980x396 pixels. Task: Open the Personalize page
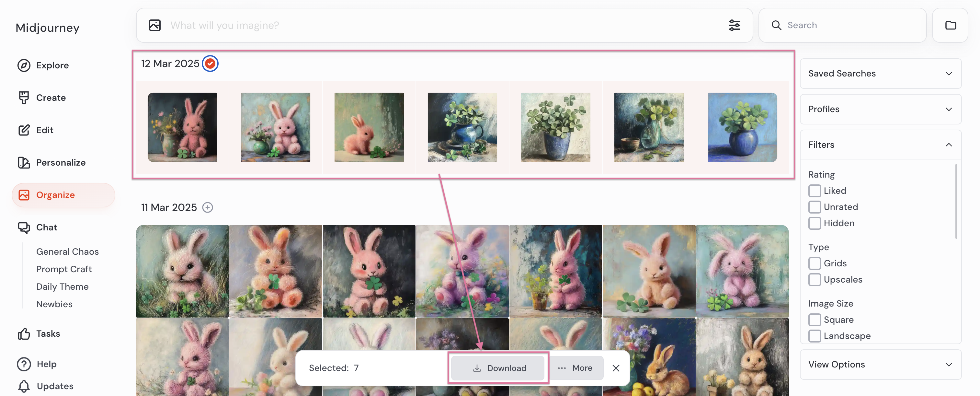tap(61, 162)
